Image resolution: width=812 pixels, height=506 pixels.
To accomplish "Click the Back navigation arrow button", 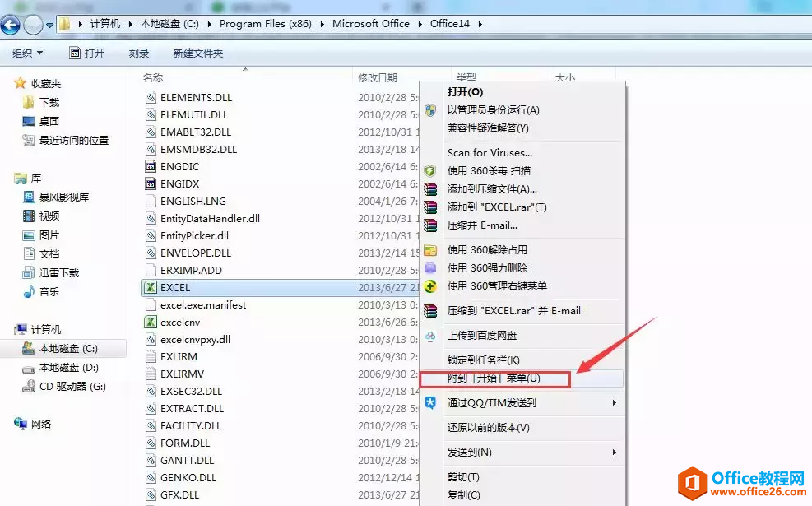I will [11, 25].
